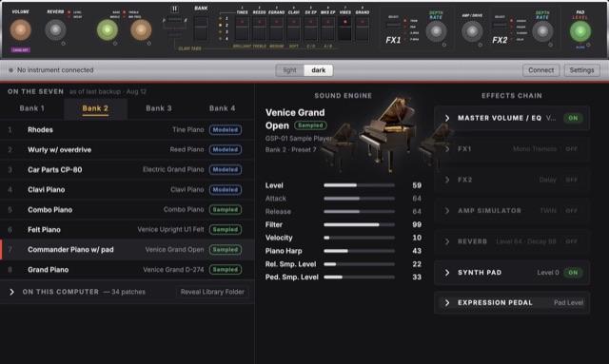
Task: Expand the Amp Simulator section
Action: click(447, 211)
